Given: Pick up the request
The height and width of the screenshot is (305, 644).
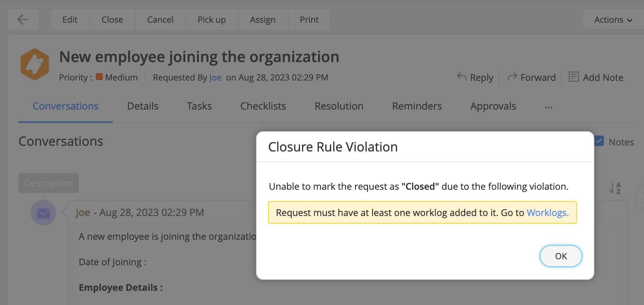Looking at the screenshot, I should click(x=212, y=20).
